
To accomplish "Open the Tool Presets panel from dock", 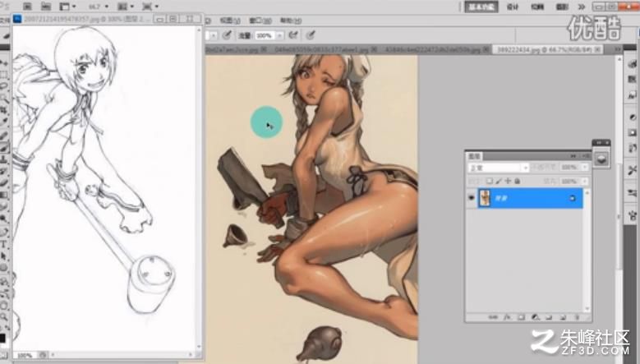I will 632,170.
